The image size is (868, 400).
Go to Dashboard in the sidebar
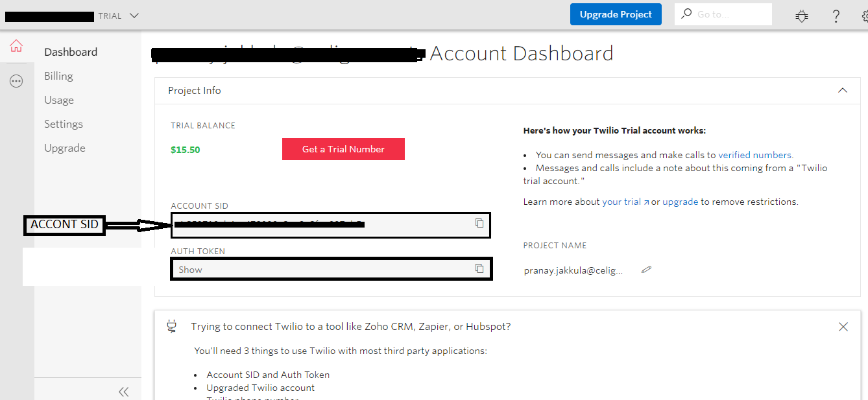71,52
